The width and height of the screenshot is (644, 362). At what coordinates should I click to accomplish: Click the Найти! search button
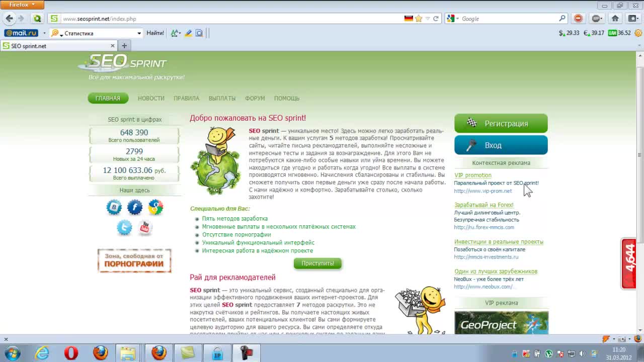point(155,33)
